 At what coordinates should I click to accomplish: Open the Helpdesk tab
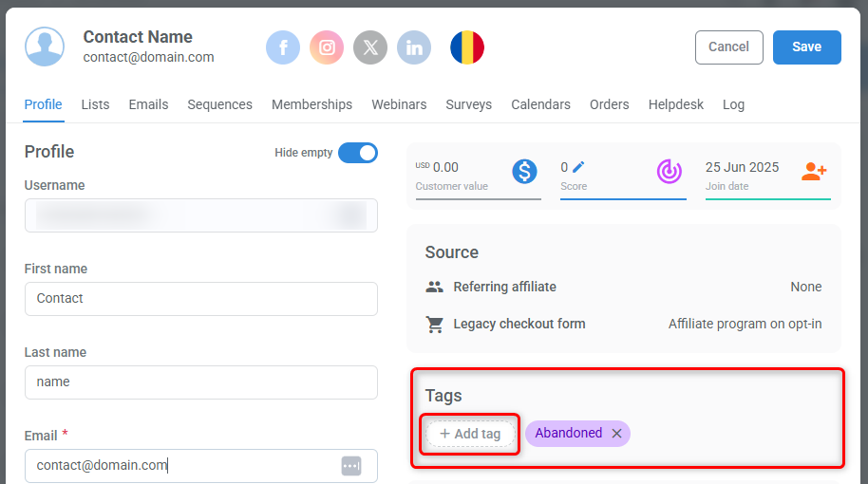click(x=676, y=104)
